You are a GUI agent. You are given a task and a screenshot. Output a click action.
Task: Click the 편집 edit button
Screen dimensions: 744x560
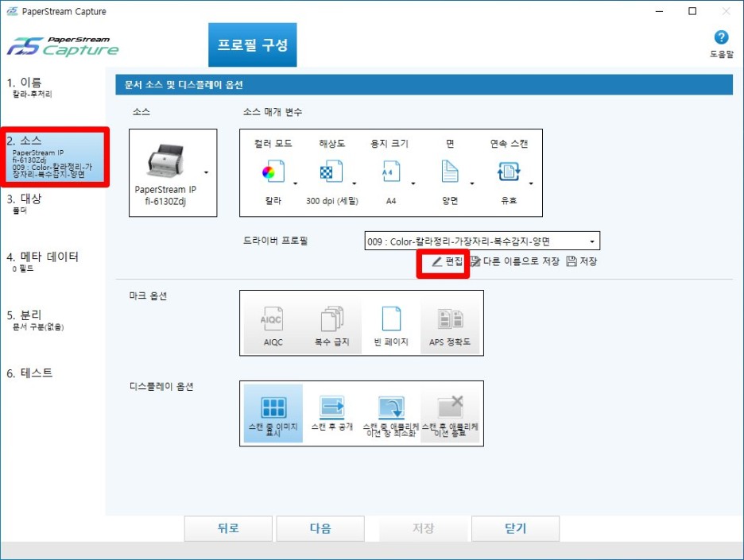(x=447, y=261)
